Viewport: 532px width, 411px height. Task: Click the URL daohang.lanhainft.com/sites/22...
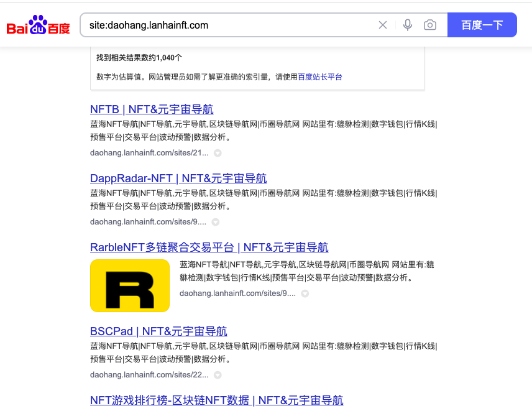point(149,375)
